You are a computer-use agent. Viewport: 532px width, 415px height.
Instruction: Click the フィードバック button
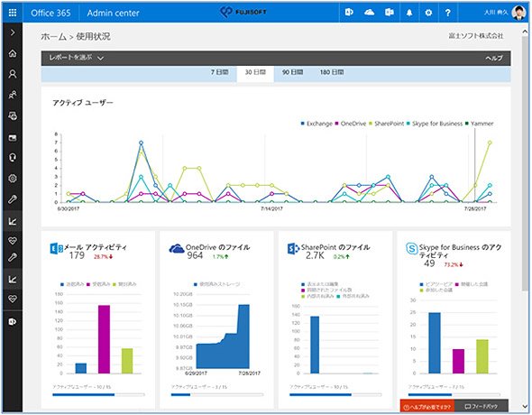tap(482, 407)
